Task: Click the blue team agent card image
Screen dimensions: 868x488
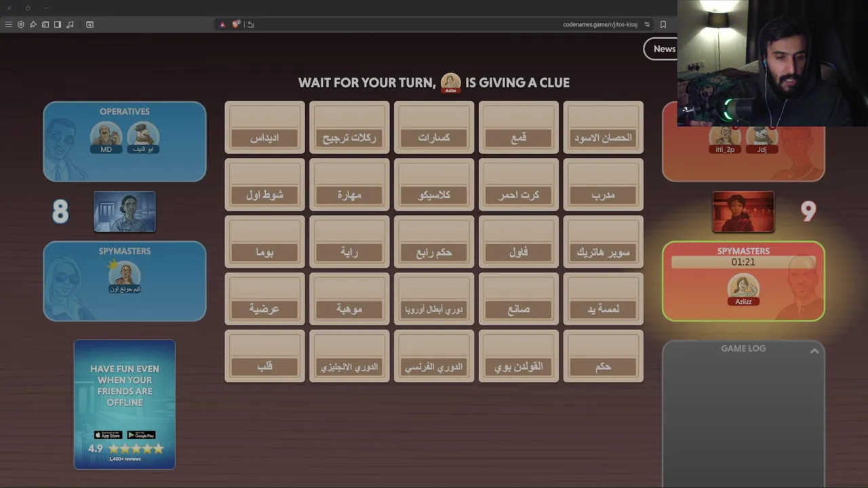Action: coord(125,211)
